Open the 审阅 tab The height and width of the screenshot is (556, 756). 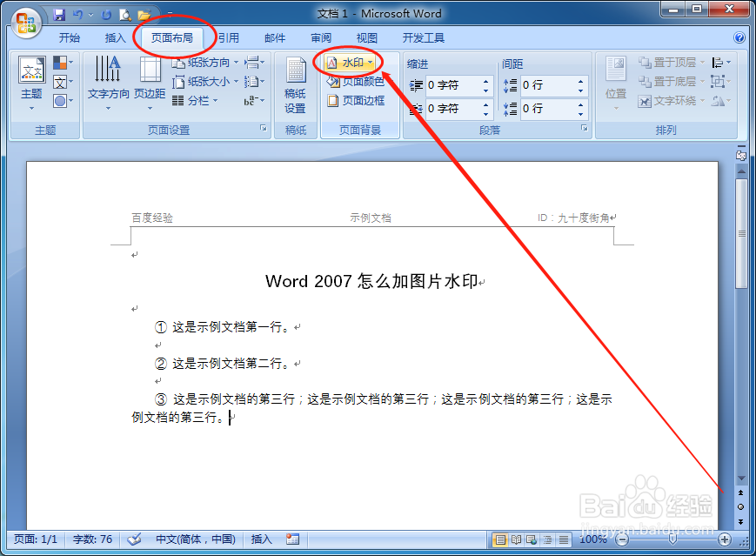pyautogui.click(x=321, y=37)
